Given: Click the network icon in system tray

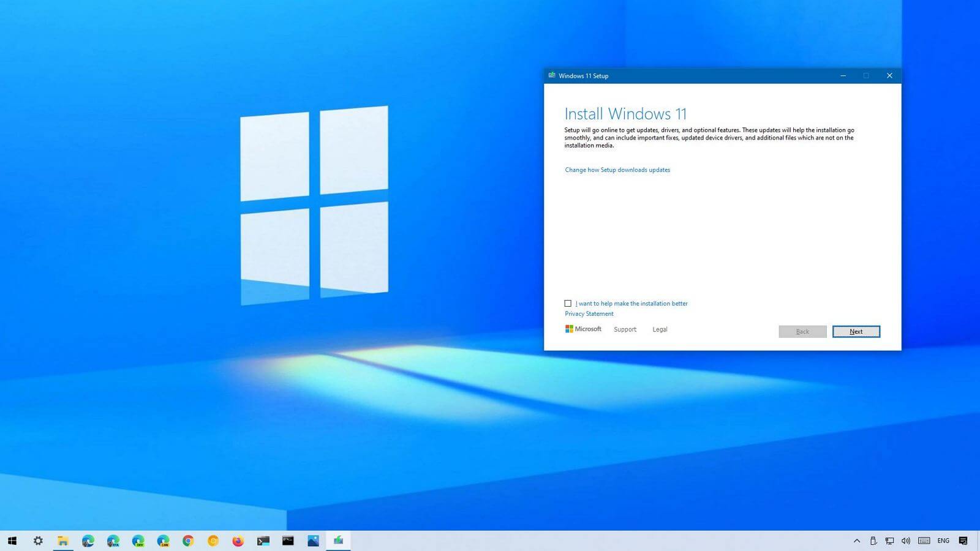Looking at the screenshot, I should coord(889,541).
